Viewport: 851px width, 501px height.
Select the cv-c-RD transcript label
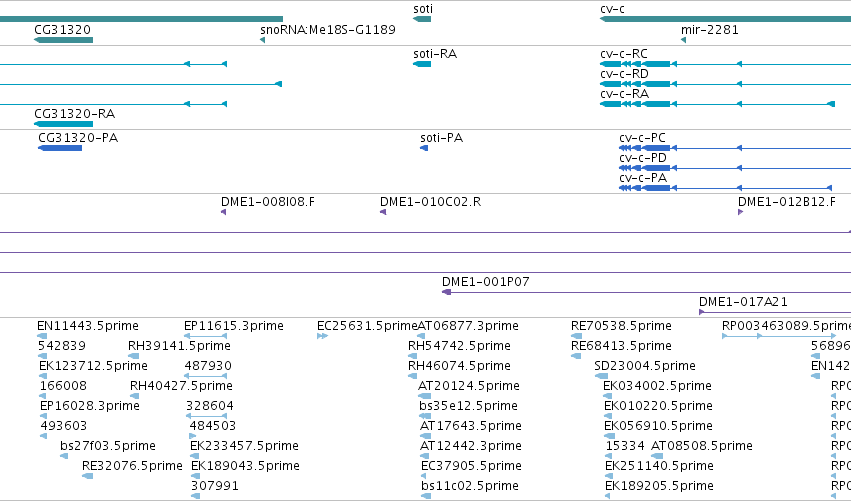[x=624, y=74]
